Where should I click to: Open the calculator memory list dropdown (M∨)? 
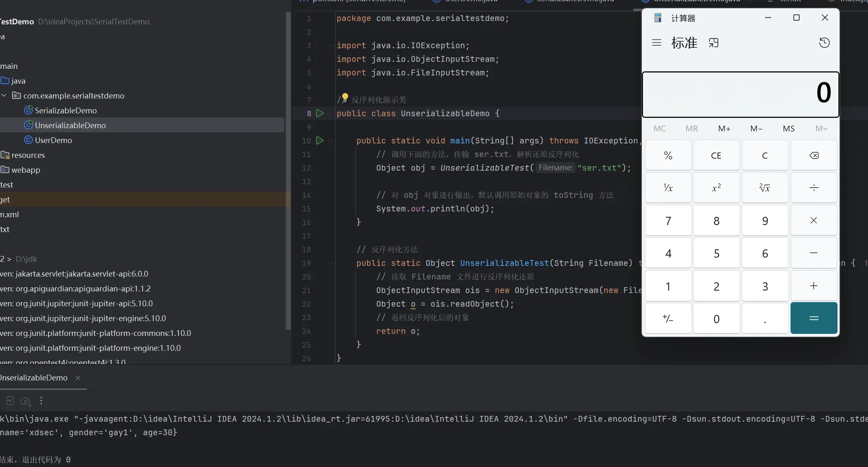(821, 129)
